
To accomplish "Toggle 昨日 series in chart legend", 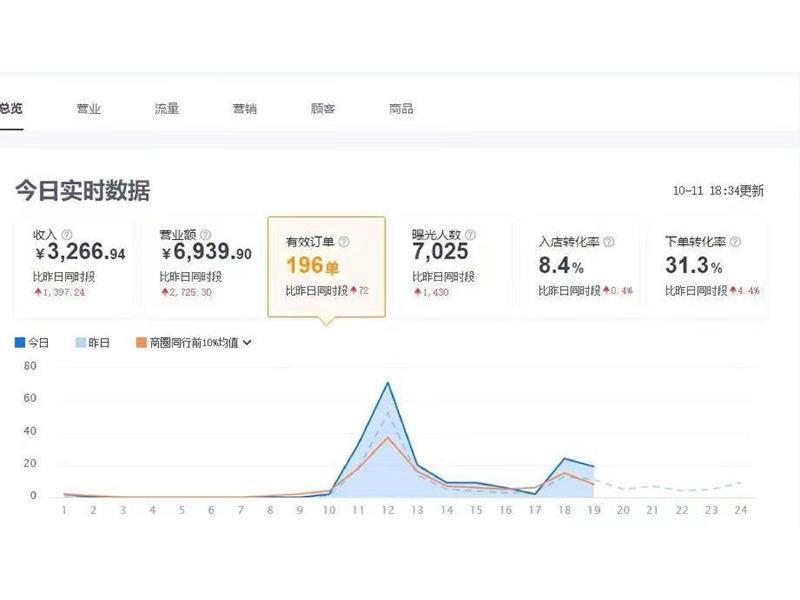I will coord(92,342).
